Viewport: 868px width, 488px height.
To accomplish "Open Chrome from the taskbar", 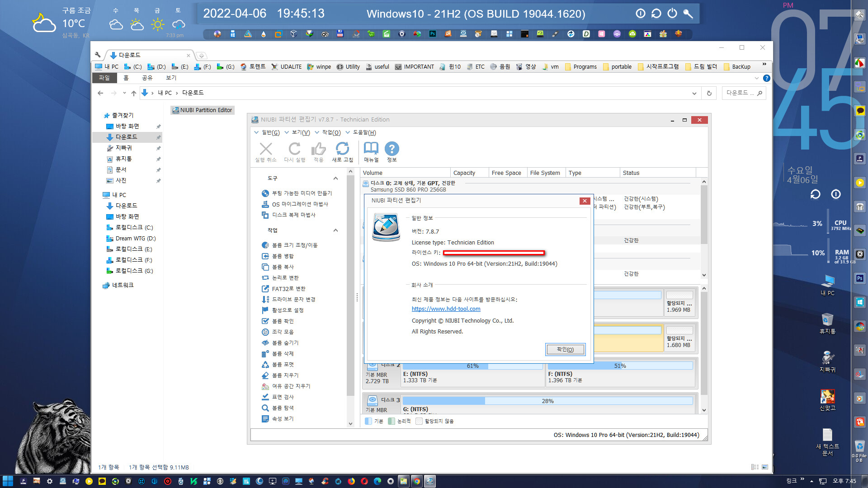I will click(x=416, y=481).
